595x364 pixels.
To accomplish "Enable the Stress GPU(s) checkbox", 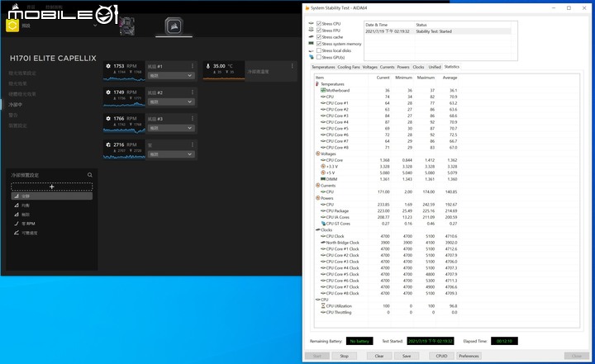I will tap(319, 57).
